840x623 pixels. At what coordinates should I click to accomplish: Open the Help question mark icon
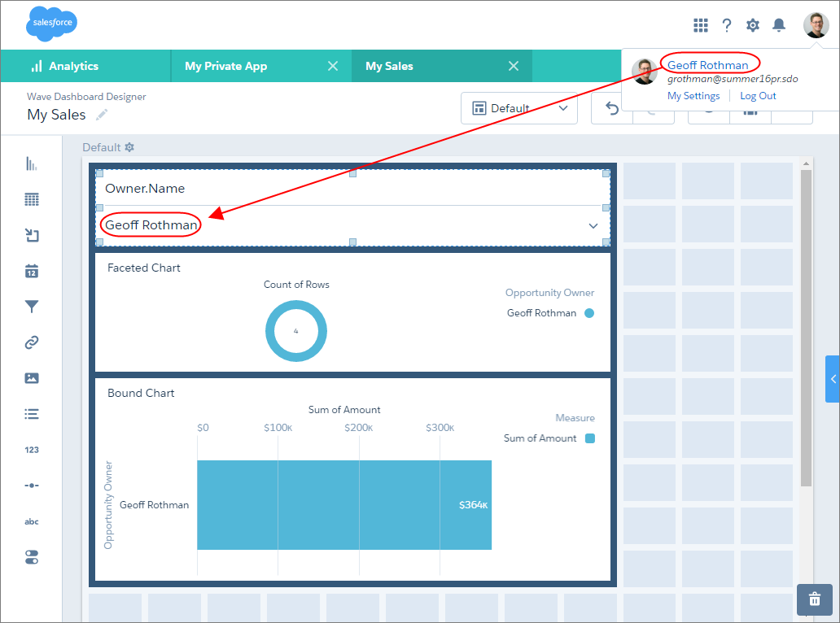(x=726, y=25)
